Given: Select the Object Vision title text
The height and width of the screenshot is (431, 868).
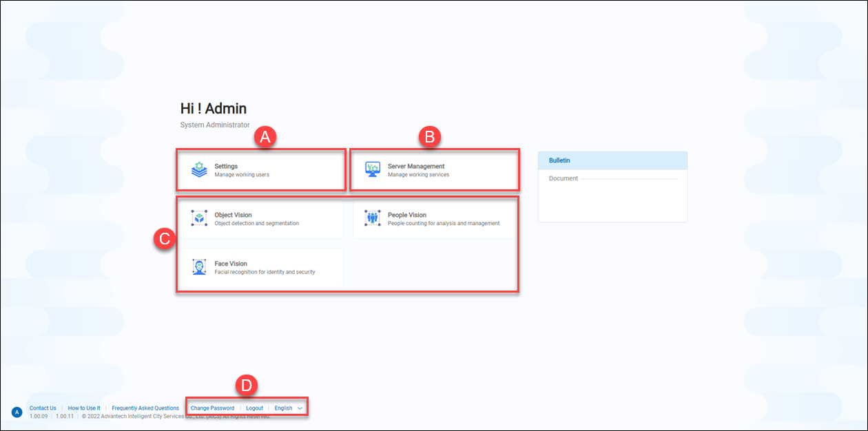Looking at the screenshot, I should click(x=233, y=215).
